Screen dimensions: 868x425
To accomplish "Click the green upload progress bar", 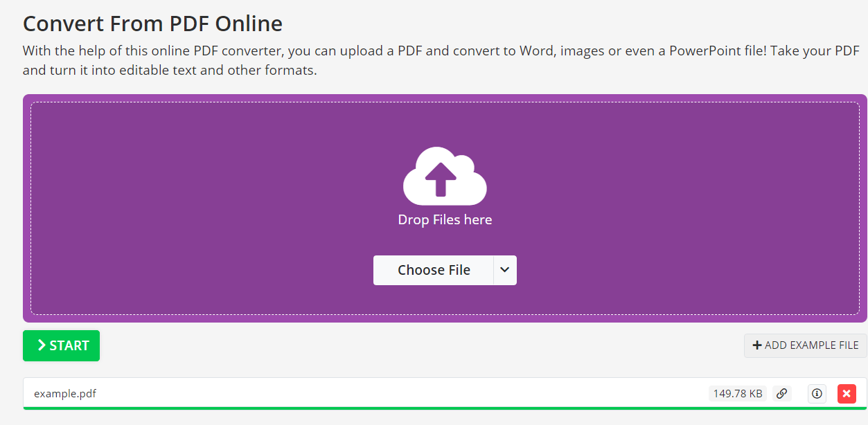I will (x=445, y=408).
